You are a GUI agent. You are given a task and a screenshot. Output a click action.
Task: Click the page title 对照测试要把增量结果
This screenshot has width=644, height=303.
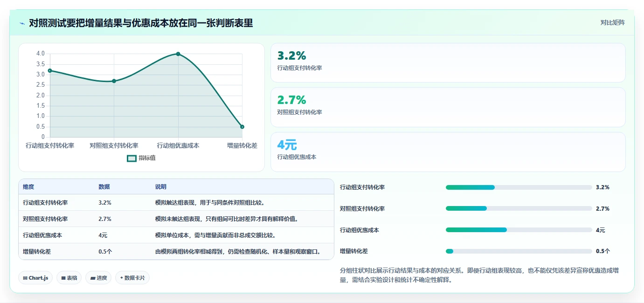pos(141,23)
